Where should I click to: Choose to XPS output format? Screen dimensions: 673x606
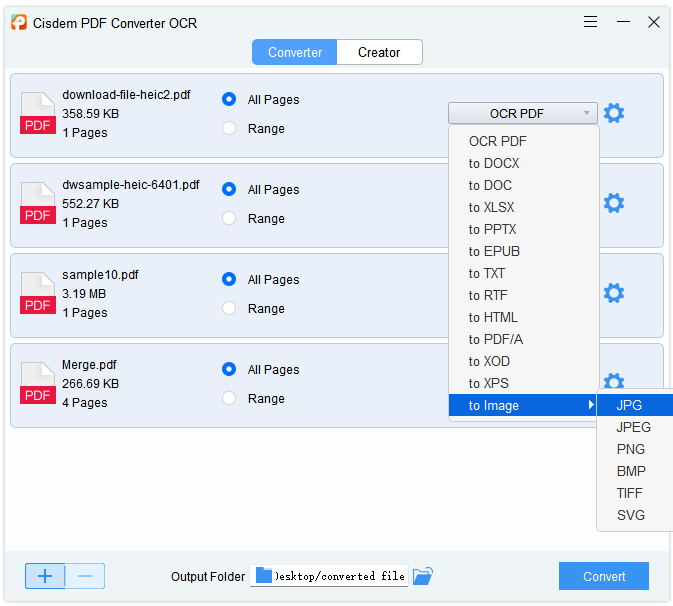point(524,383)
